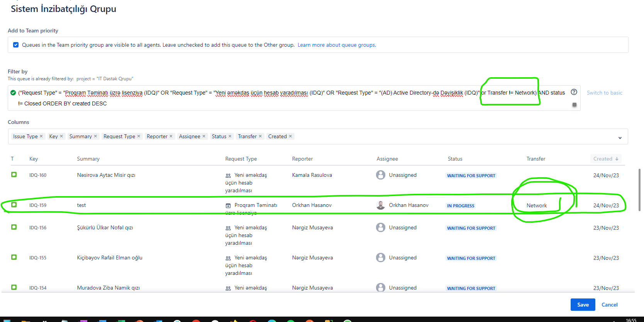
Task: Open issue IDQ-155
Action: click(38, 258)
